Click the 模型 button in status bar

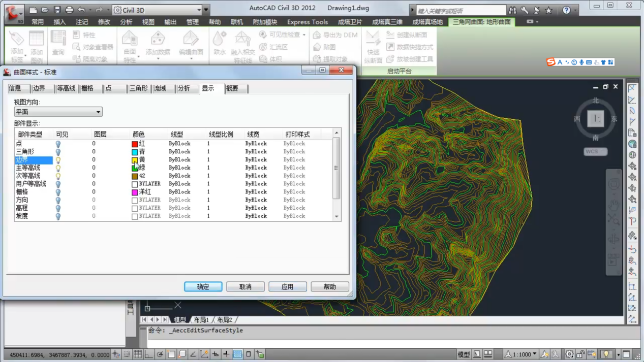point(464,354)
